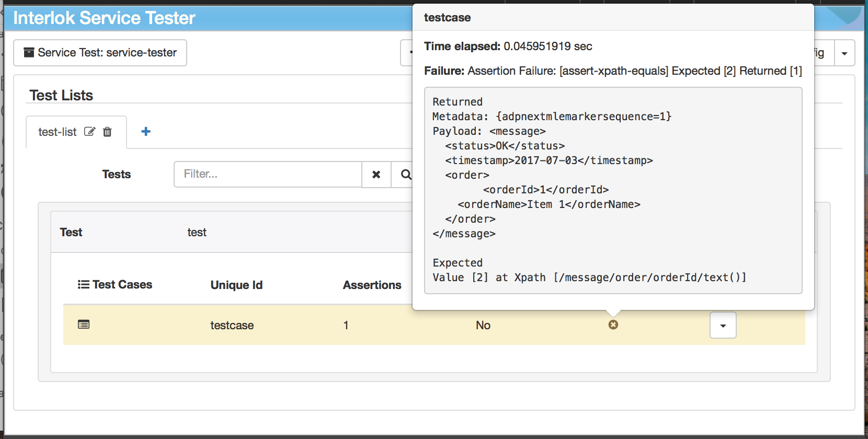Clear the filter with the X button

click(x=376, y=175)
